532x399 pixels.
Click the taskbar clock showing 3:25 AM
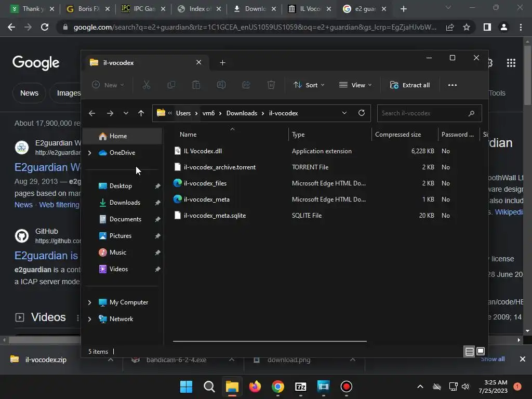pos(493,387)
